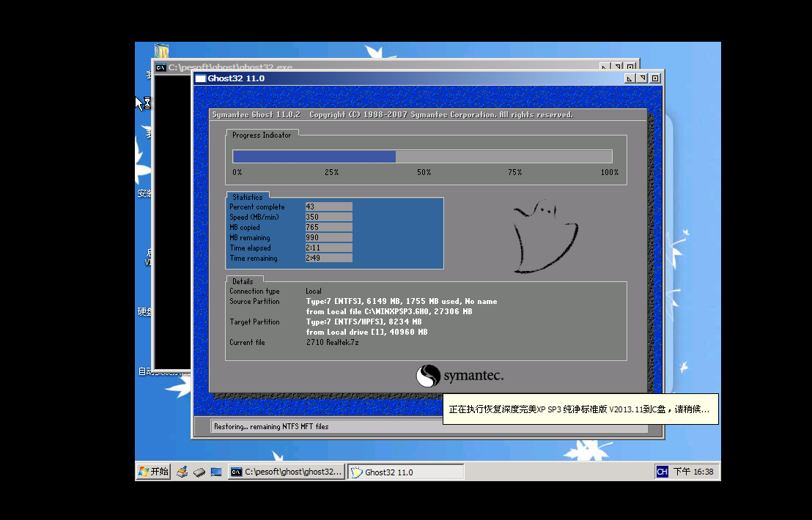Image resolution: width=812 pixels, height=520 pixels.
Task: Click the first quick launch icon beside Start
Action: coord(181,471)
